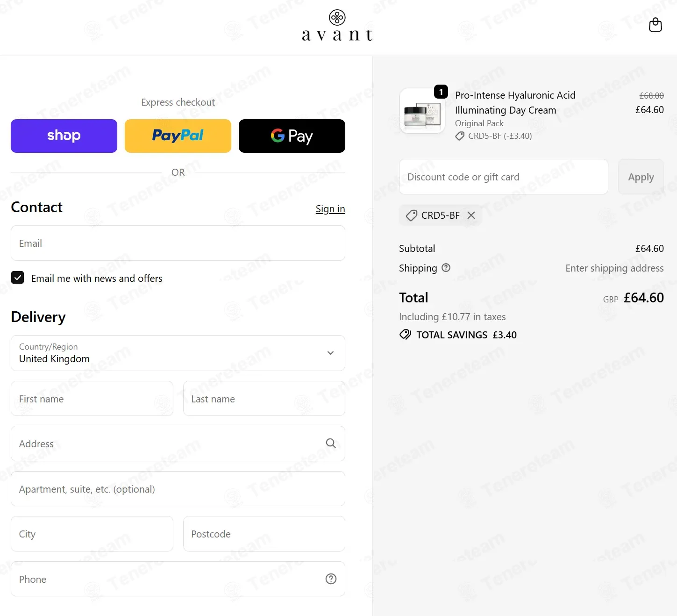This screenshot has width=677, height=616.
Task: Click the quantity badge showing 1
Action: coord(441,92)
